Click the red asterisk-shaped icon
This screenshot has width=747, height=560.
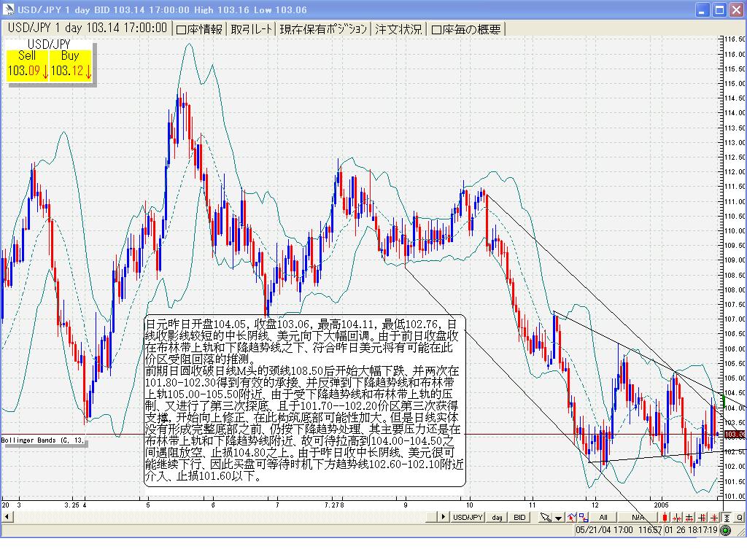pos(714,517)
